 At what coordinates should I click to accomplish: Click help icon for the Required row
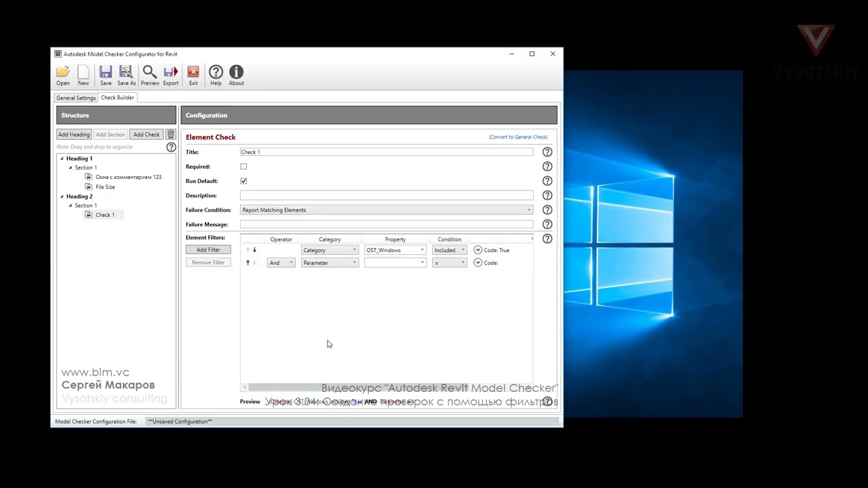(x=547, y=167)
